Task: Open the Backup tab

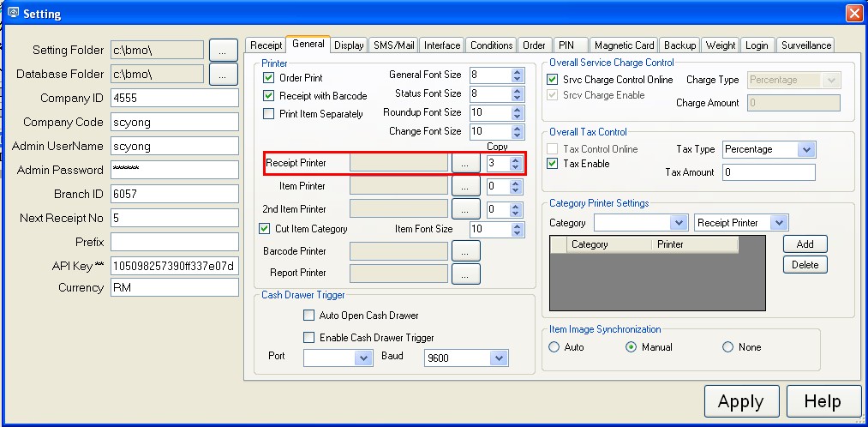Action: point(679,45)
